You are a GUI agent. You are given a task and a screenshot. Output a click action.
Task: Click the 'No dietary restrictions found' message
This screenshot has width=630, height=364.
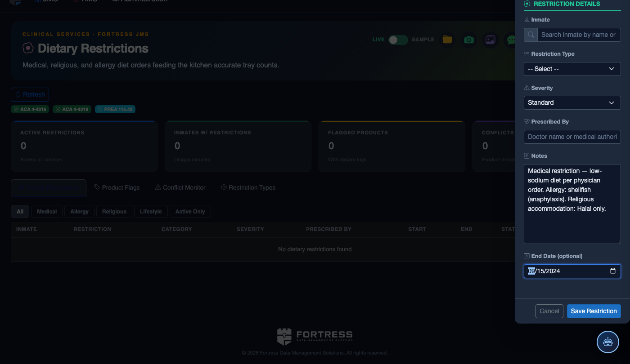click(x=315, y=249)
